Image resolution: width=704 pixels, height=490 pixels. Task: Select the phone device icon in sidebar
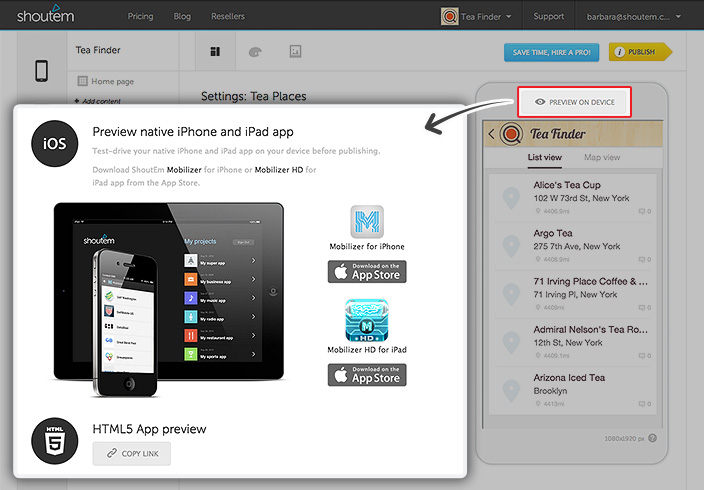(42, 71)
